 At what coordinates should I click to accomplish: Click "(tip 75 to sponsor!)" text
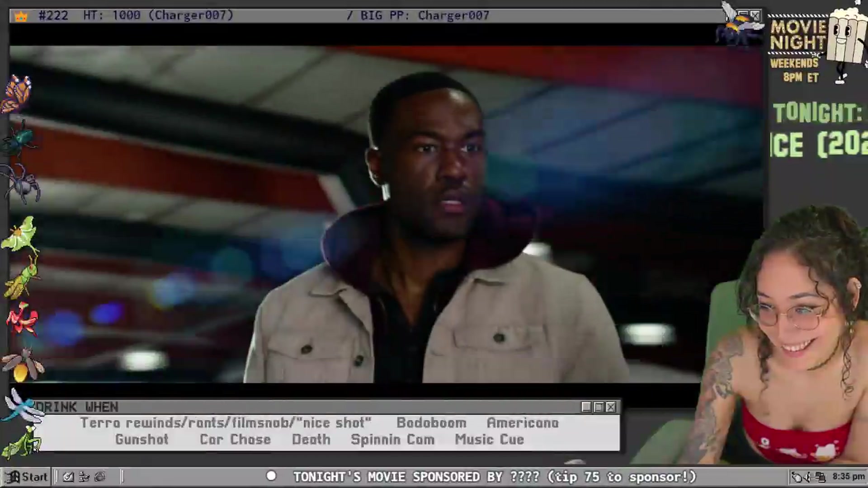[x=622, y=477]
